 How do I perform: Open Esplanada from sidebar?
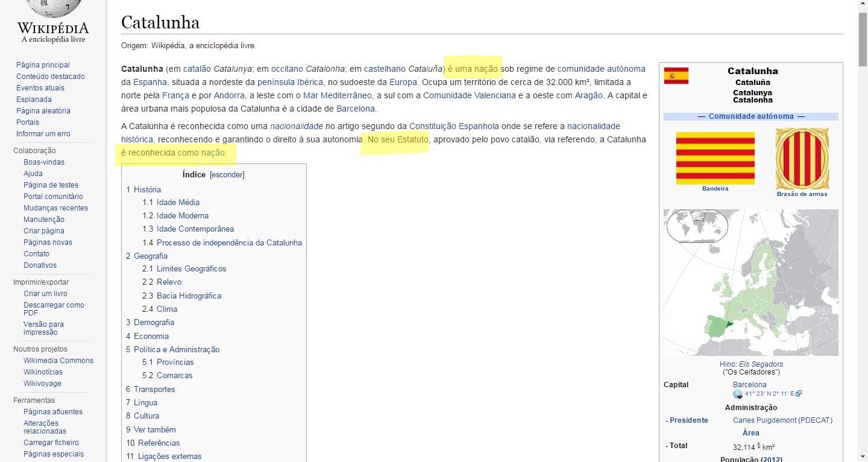click(34, 99)
